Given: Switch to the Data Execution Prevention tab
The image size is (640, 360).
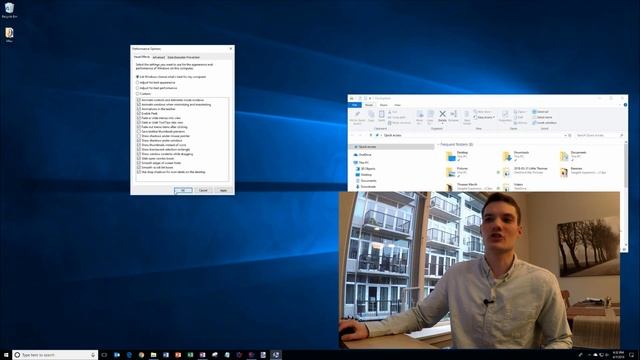Looking at the screenshot, I should point(184,57).
